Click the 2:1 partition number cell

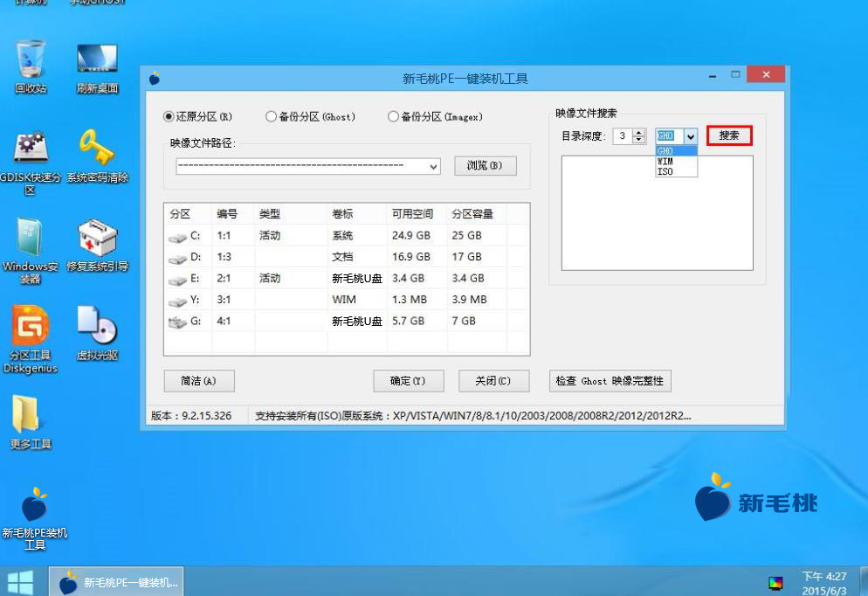pyautogui.click(x=224, y=279)
